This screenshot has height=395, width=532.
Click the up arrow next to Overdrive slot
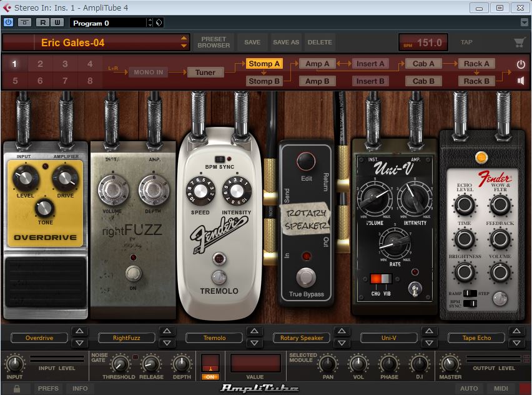click(x=79, y=332)
